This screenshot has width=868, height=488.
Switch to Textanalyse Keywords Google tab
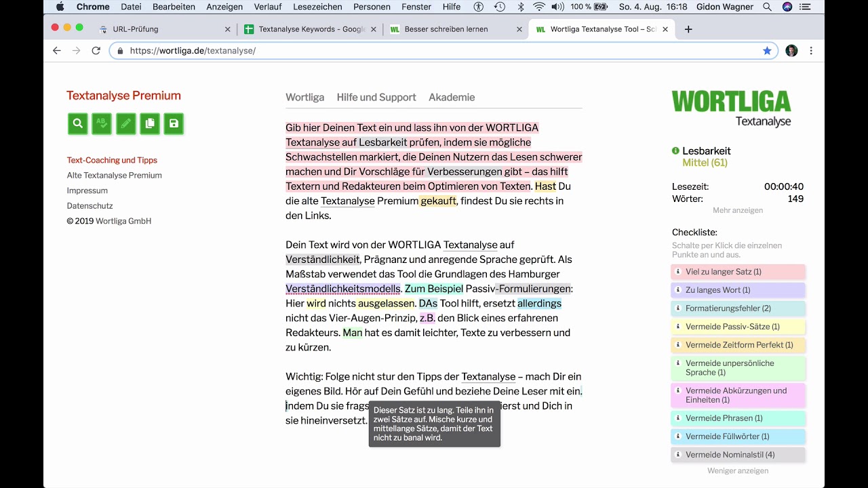tap(311, 29)
